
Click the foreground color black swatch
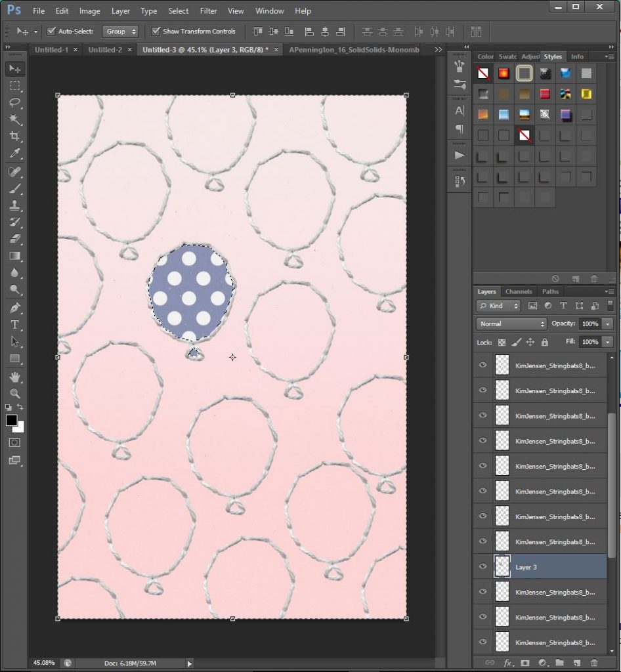11,420
